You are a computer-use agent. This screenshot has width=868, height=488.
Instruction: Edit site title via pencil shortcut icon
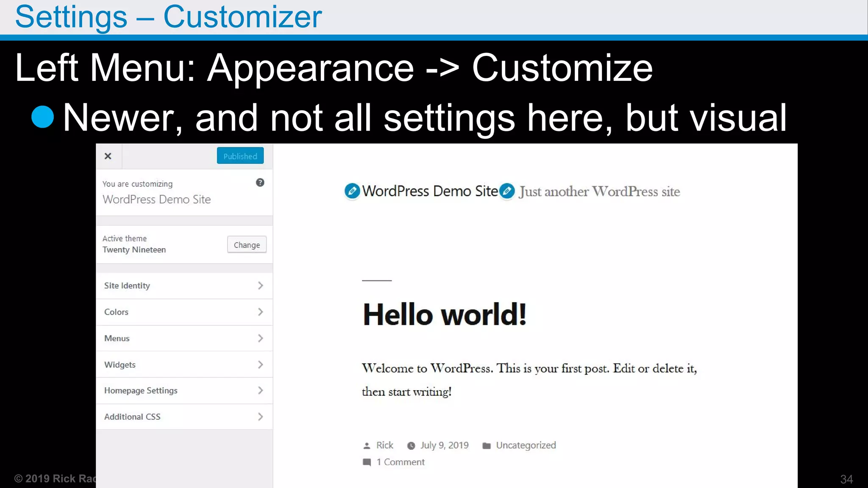point(352,191)
